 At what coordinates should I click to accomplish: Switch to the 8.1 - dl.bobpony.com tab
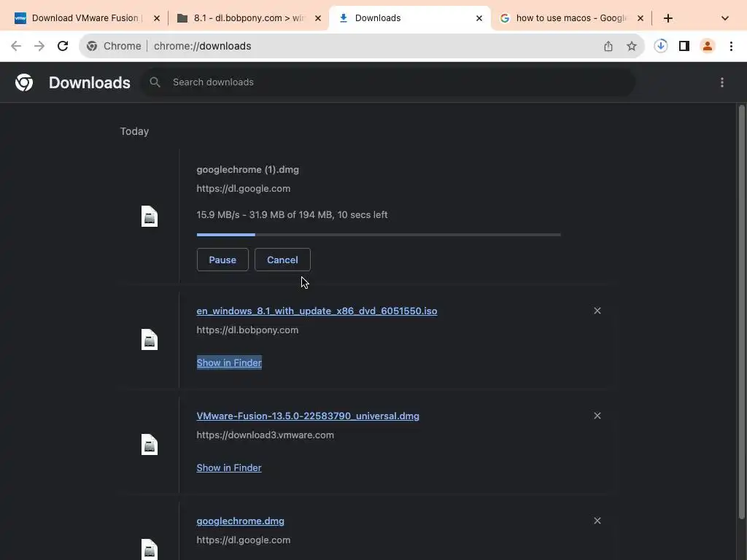pos(248,18)
